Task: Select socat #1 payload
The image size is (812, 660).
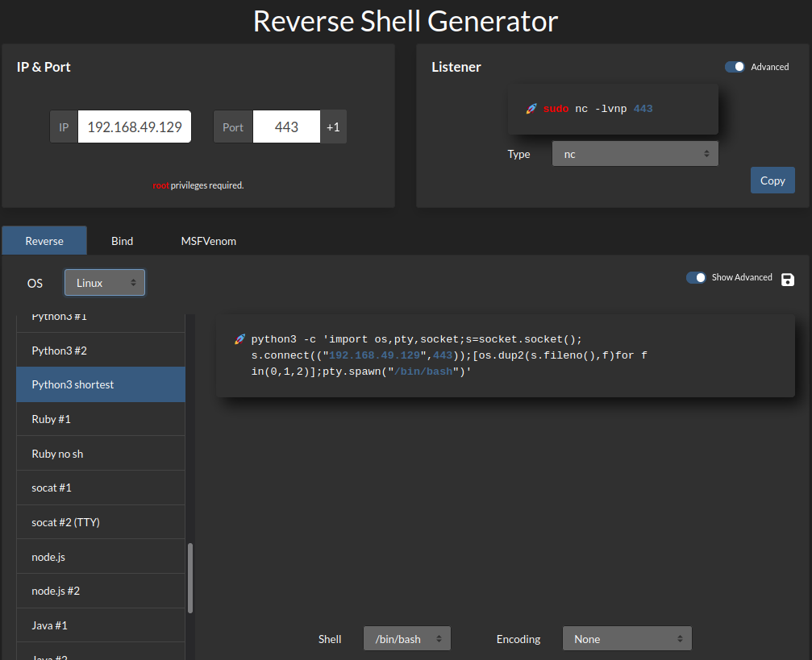Action: click(101, 488)
